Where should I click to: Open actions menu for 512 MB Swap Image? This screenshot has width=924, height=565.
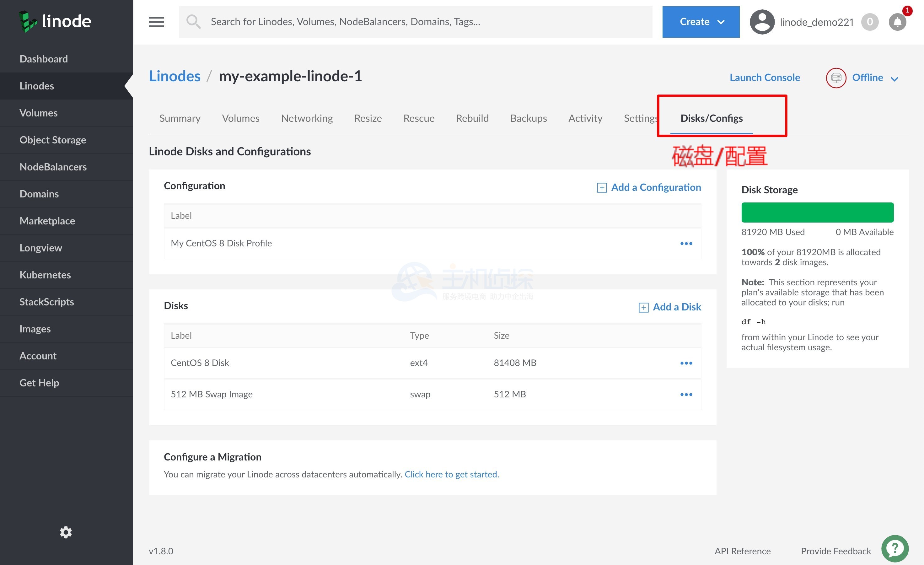[686, 395]
